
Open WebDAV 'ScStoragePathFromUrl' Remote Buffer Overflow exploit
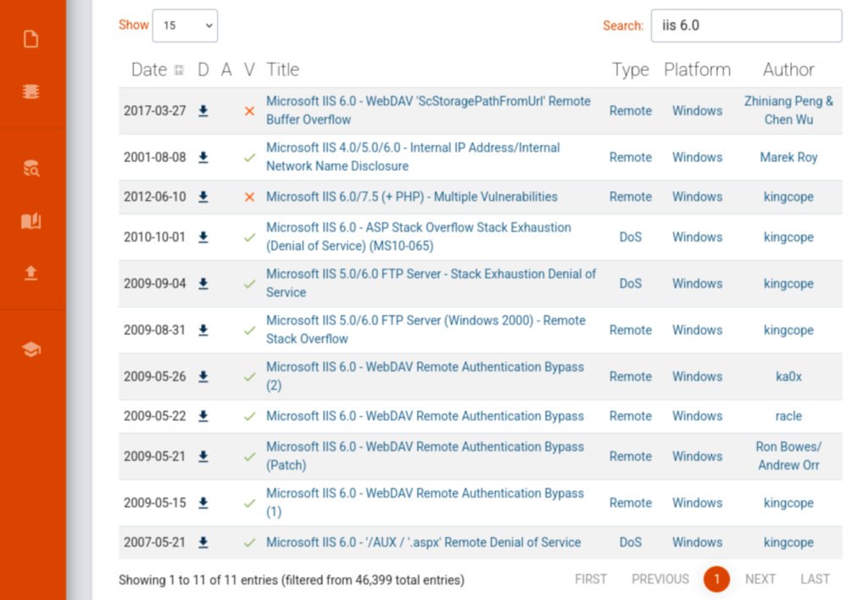(428, 110)
